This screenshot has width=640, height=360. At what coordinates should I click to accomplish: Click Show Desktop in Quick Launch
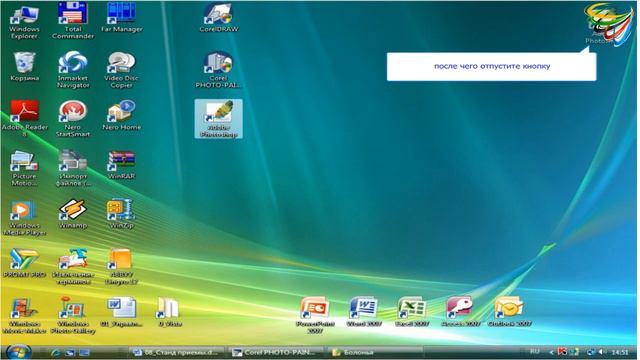[x=70, y=352]
